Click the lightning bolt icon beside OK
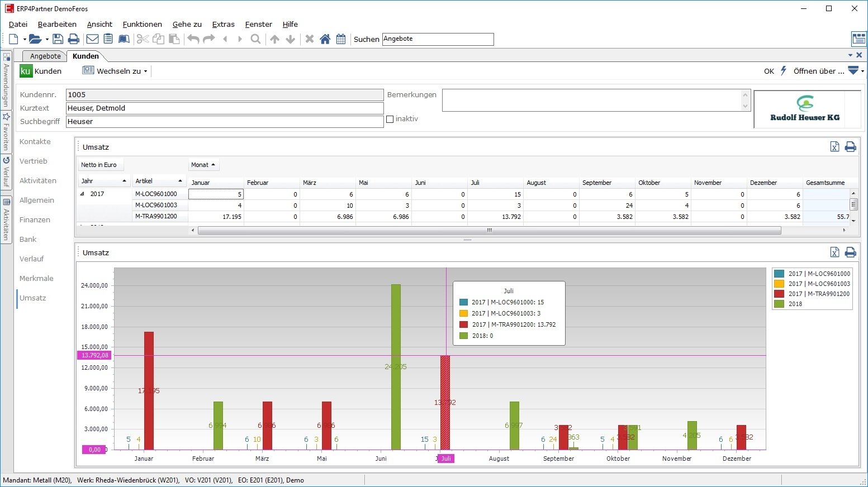 pos(784,71)
